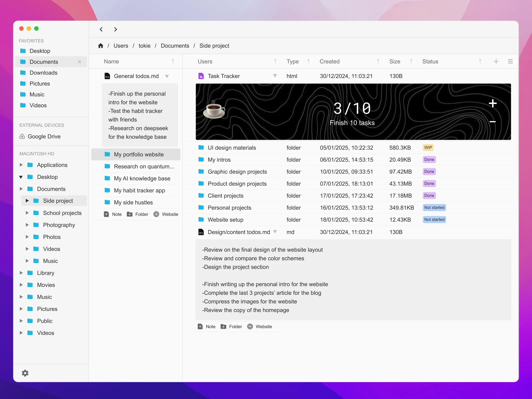Click the home icon in breadcrumb
This screenshot has height=399, width=532.
[101, 46]
